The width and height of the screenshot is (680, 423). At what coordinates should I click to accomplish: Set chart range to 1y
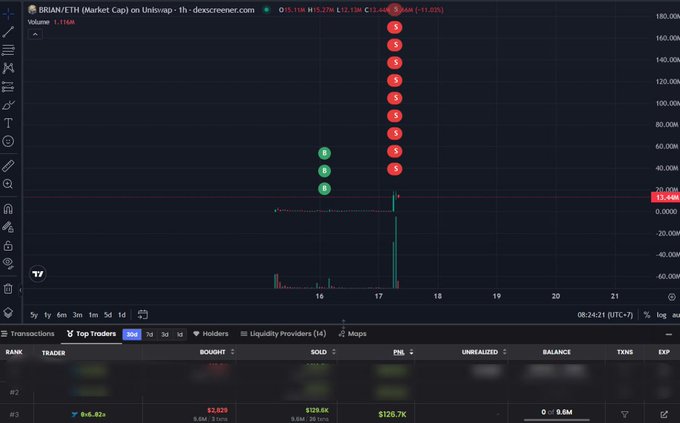click(x=48, y=315)
